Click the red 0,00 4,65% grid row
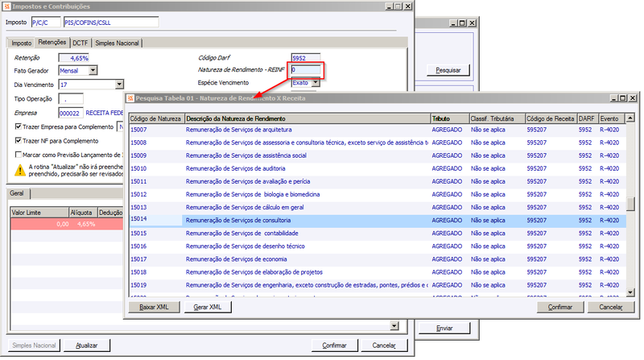The height and width of the screenshot is (360, 644). [67, 224]
